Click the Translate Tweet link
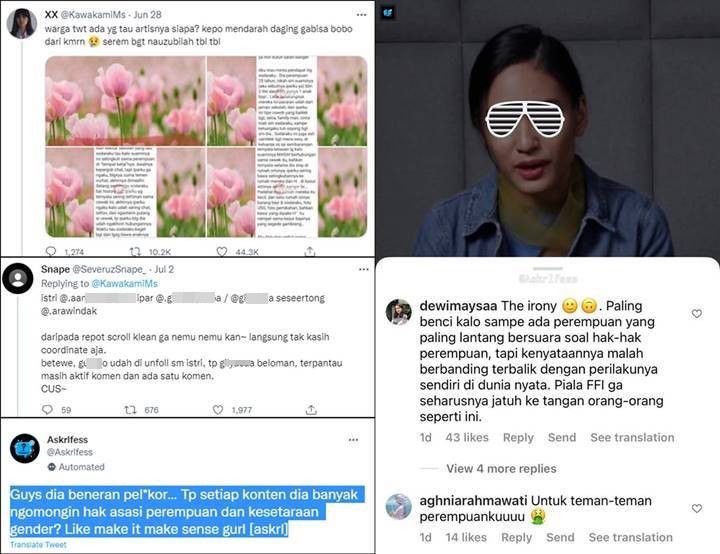The image size is (720, 554). click(x=39, y=545)
